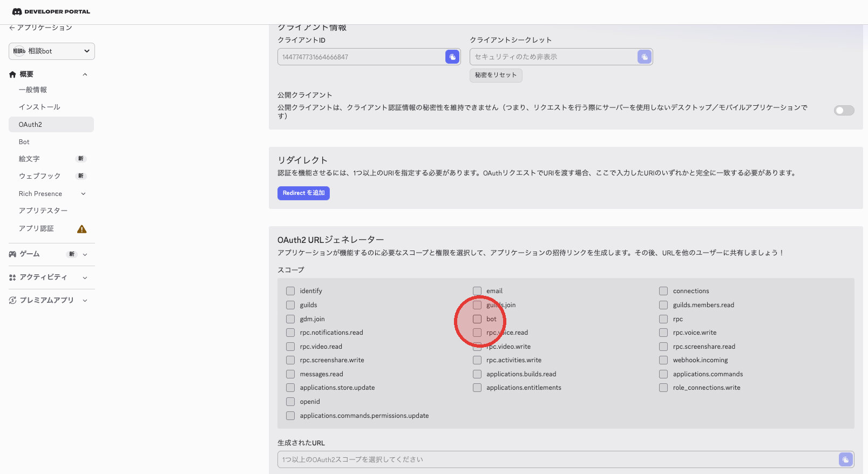Viewport: 868px width, 474px height.
Task: Toggle the 公開クライアント switch
Action: [x=844, y=111]
